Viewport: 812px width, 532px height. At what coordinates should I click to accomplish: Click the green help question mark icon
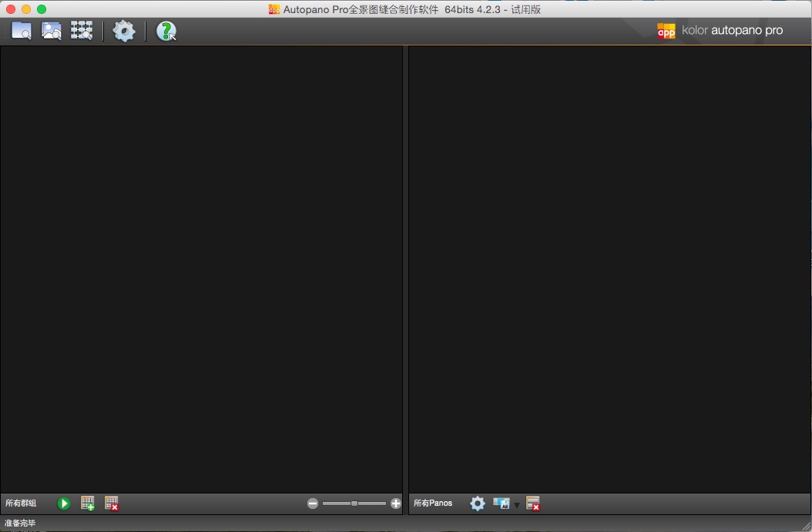pos(166,31)
